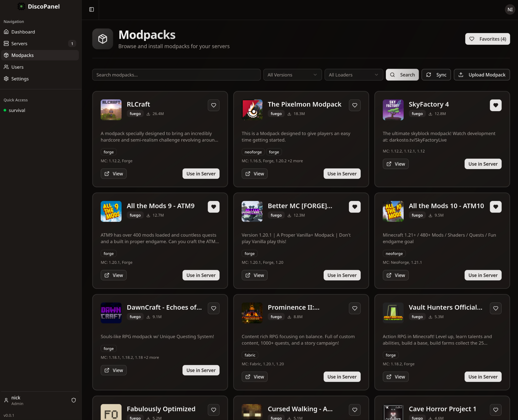The height and width of the screenshot is (420, 518).
Task: Use Prominence II in Server
Action: [342, 377]
